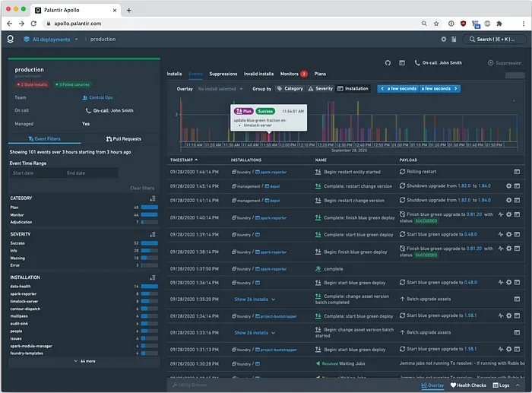The width and height of the screenshot is (532, 393).
Task: Click Clear filters
Action: click(x=143, y=188)
